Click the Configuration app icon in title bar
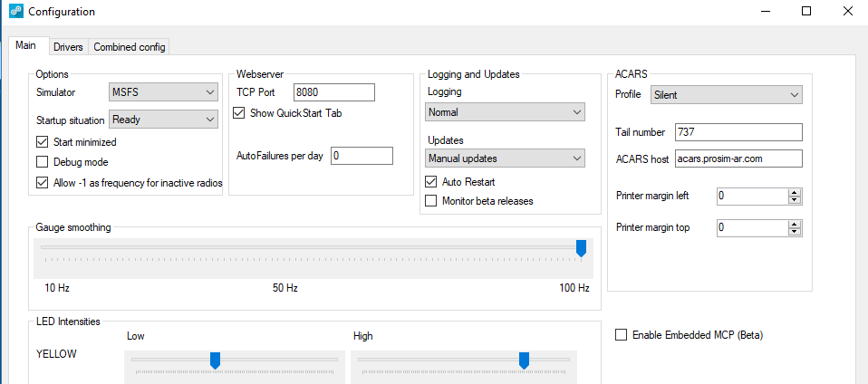 (x=16, y=11)
